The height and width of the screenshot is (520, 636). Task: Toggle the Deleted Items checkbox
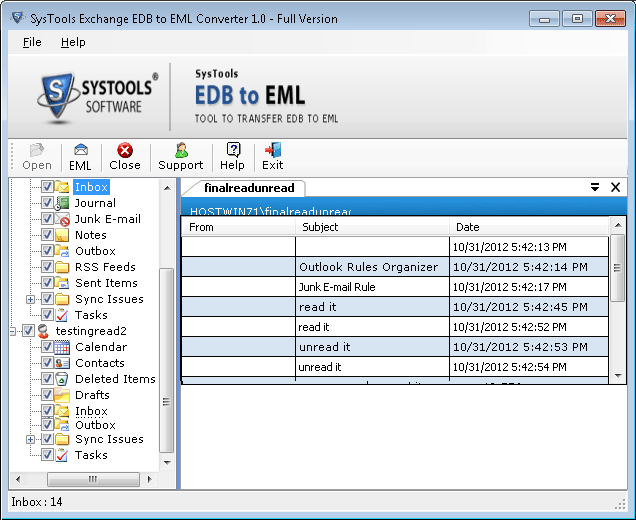click(x=47, y=379)
